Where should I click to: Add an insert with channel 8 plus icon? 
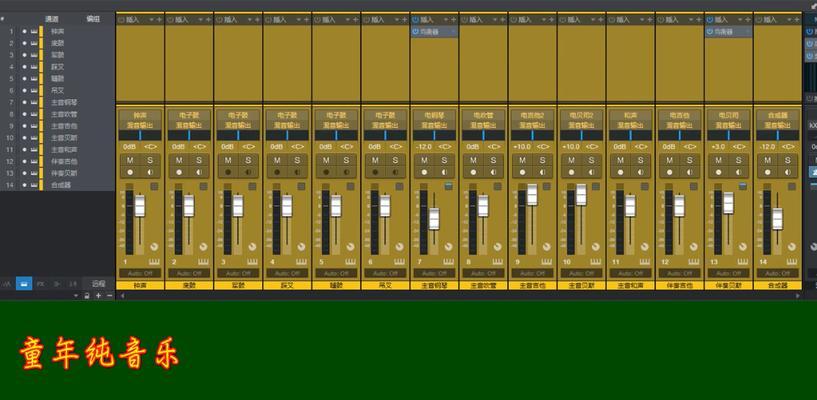pyautogui.click(x=502, y=20)
